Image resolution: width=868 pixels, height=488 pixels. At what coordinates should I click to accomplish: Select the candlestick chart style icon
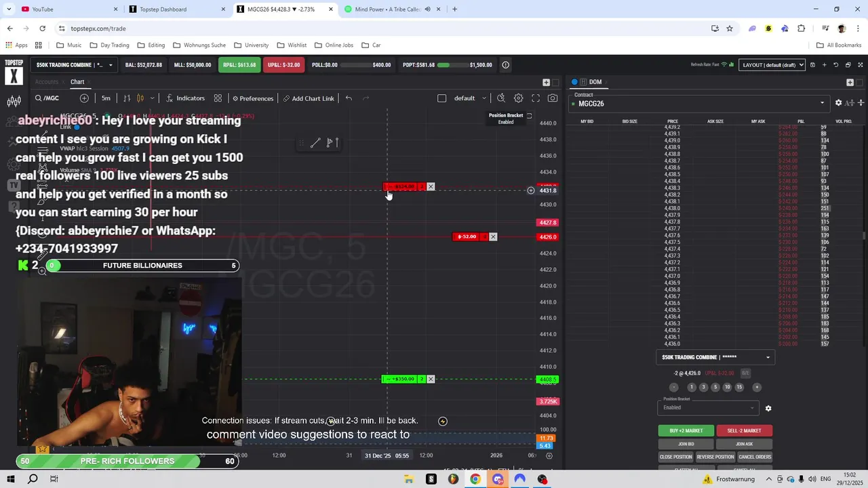pyautogui.click(x=140, y=98)
